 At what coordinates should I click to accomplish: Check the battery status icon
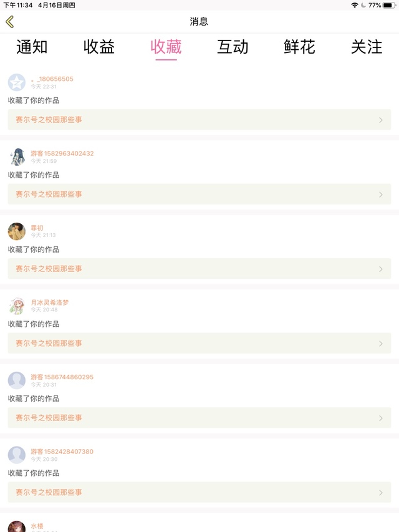388,5
